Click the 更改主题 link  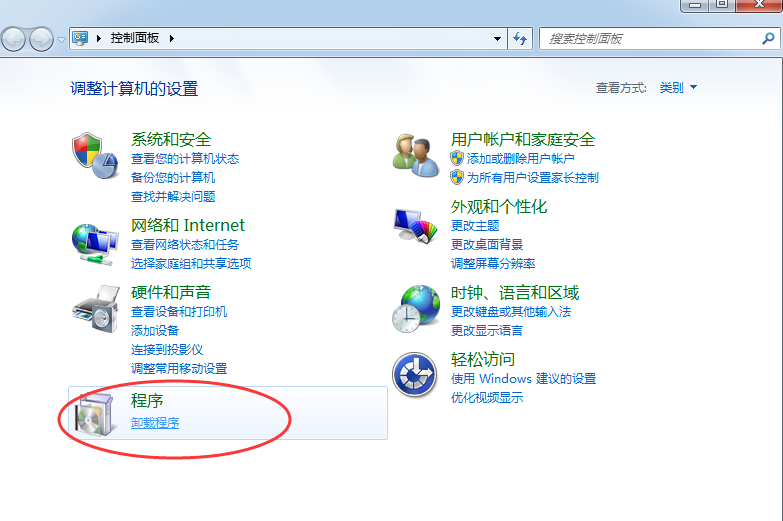click(x=475, y=226)
